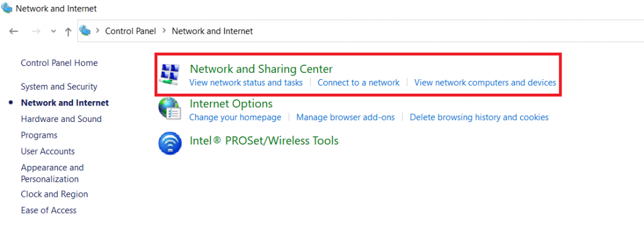Open the Clock and Region category
The height and width of the screenshot is (252, 644).
coord(54,194)
